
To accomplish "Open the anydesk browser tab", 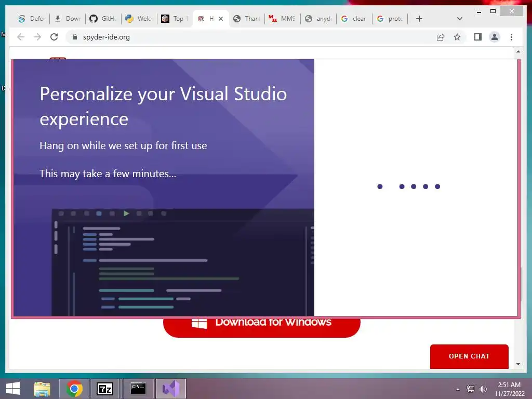I will 318,19.
